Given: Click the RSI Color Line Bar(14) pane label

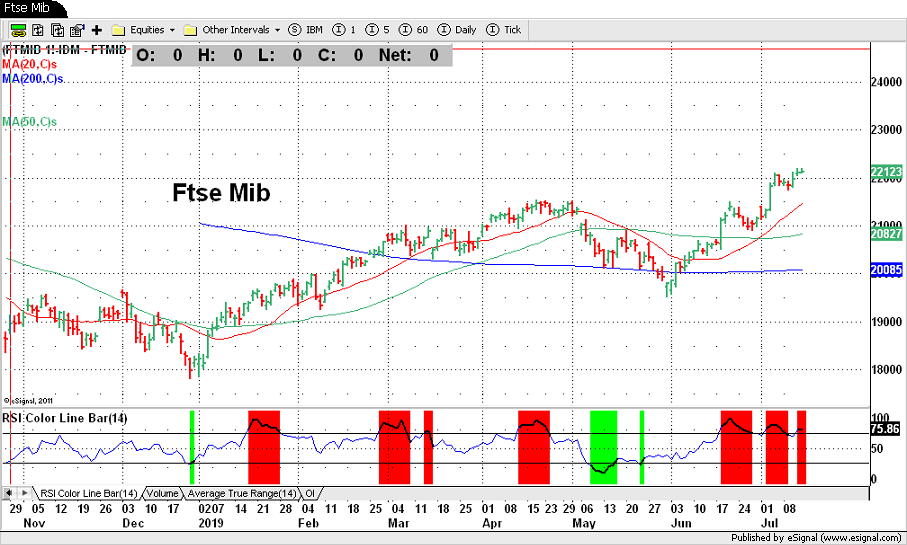Looking at the screenshot, I should point(65,418).
